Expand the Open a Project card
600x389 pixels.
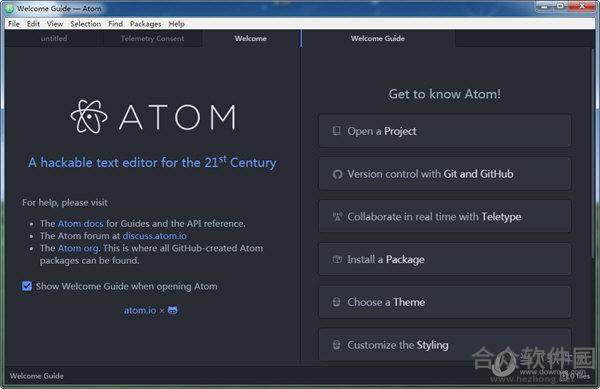click(445, 131)
